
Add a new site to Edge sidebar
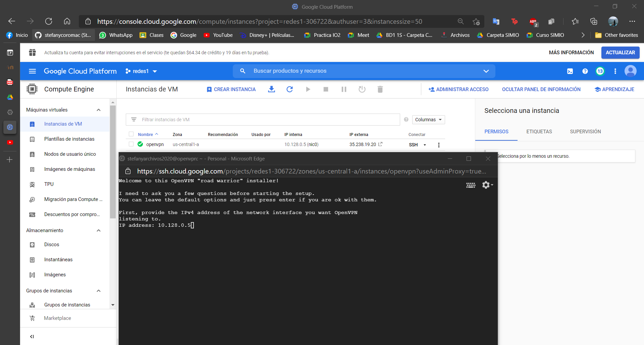click(x=10, y=160)
